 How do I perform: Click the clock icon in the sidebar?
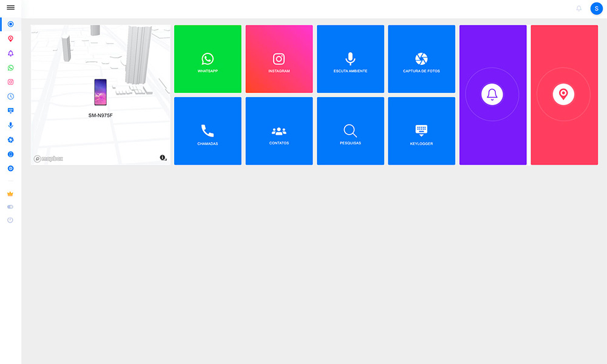tap(10, 96)
